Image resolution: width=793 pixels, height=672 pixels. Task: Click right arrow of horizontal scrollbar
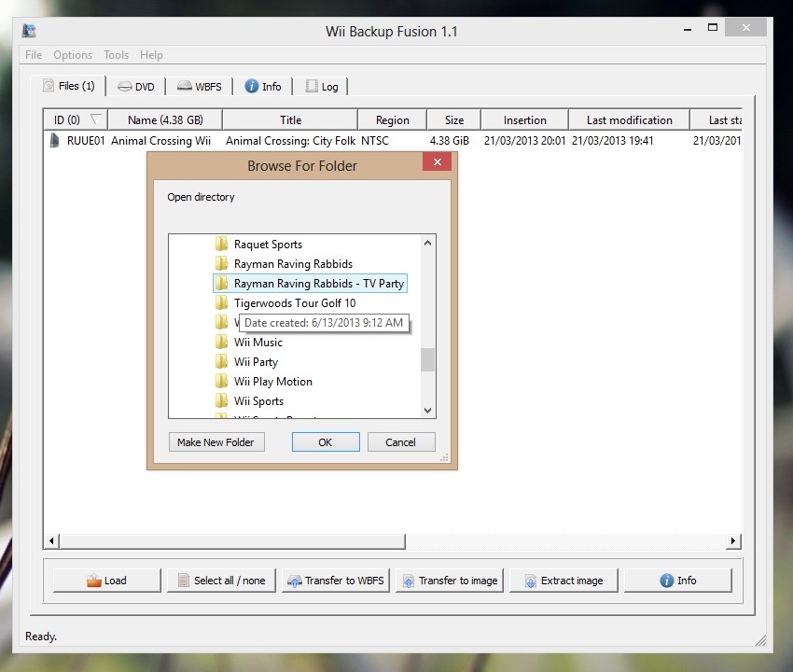coord(733,541)
